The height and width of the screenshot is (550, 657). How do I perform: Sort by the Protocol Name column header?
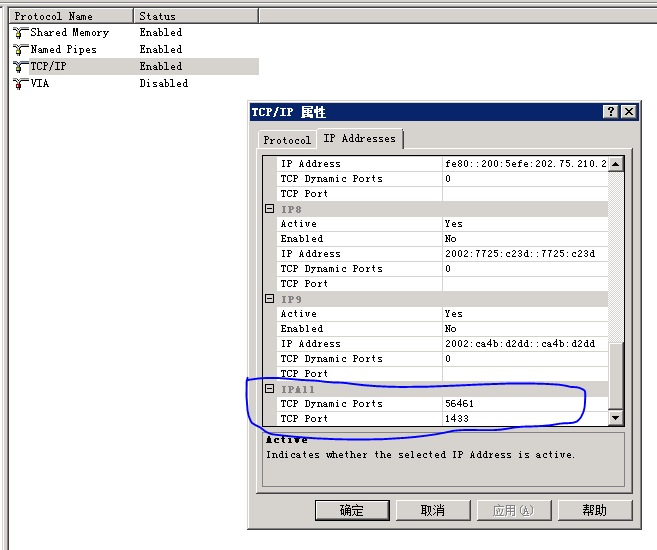pyautogui.click(x=70, y=16)
